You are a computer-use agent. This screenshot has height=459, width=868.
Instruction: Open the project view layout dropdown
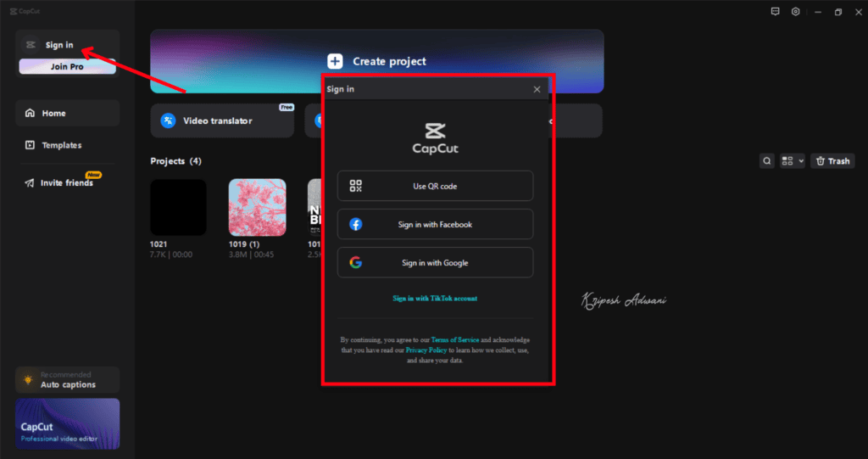click(793, 161)
